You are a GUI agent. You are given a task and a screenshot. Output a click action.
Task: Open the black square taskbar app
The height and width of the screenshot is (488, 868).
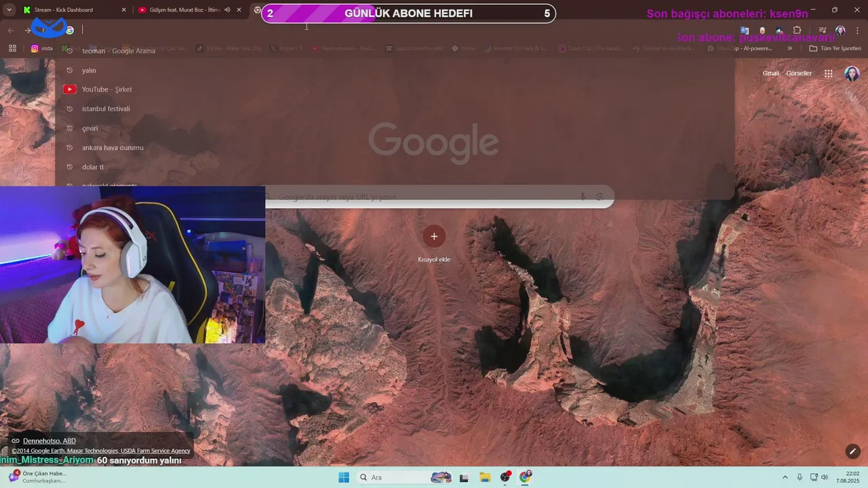pyautogui.click(x=464, y=477)
